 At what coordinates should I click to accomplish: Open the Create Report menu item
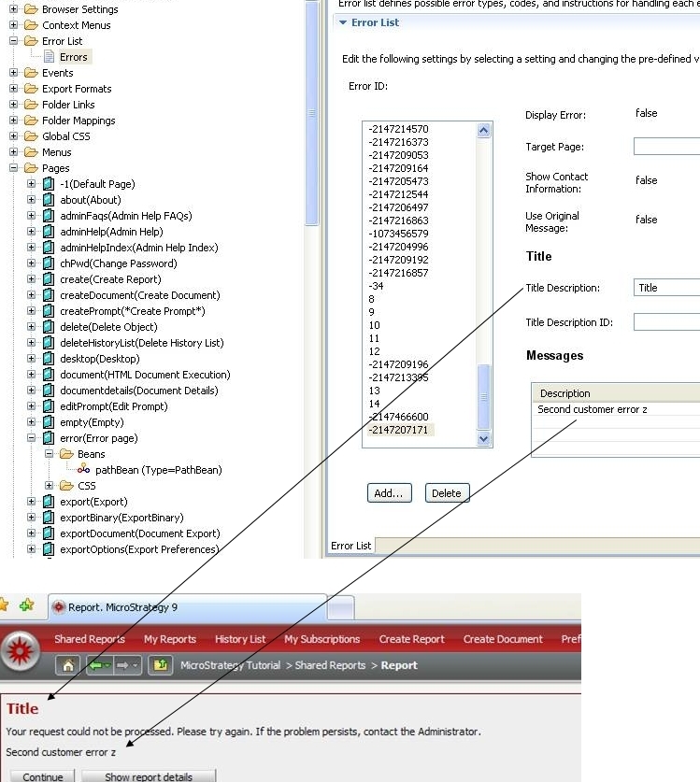(x=411, y=639)
